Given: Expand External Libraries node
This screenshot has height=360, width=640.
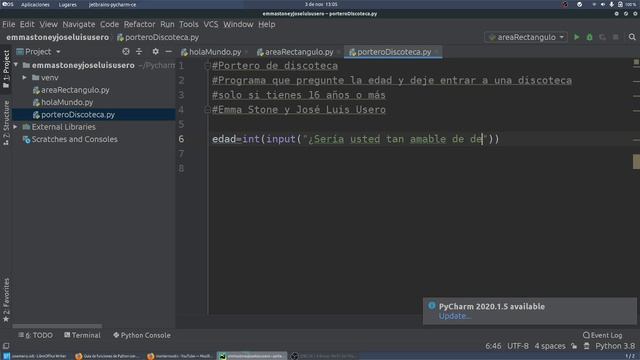Looking at the screenshot, I should coord(16,127).
